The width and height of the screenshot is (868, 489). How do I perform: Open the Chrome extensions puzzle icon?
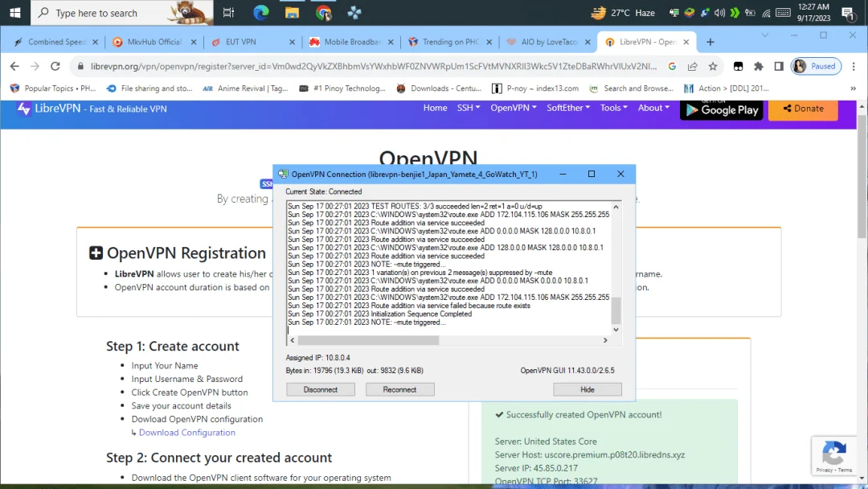pos(759,66)
